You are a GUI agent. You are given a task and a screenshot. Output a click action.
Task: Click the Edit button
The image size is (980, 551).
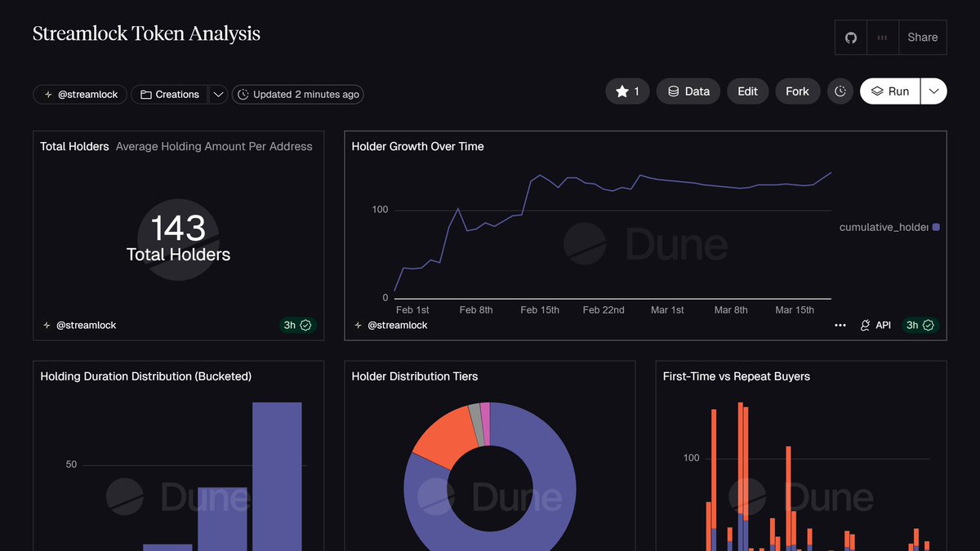click(747, 91)
